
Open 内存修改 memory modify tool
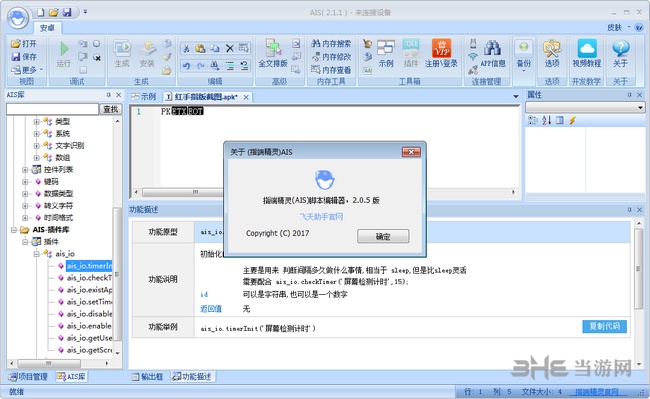tap(331, 57)
